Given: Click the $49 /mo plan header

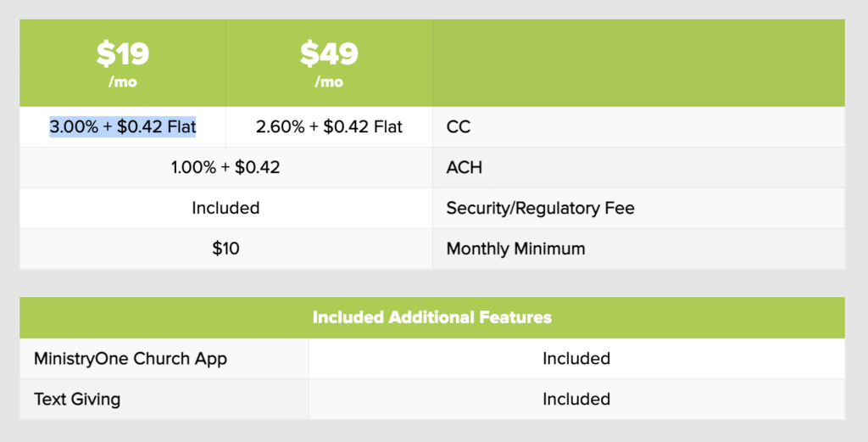Looking at the screenshot, I should (329, 63).
